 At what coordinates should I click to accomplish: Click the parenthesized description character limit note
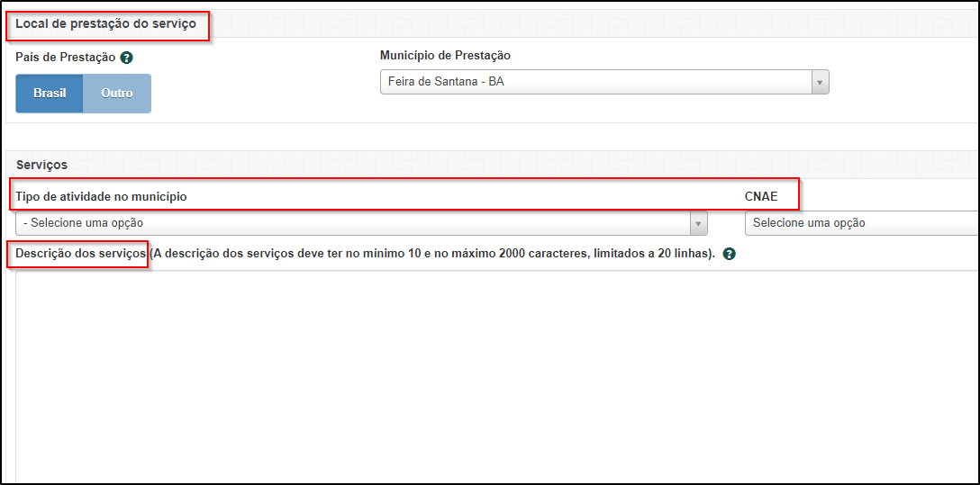[432, 254]
